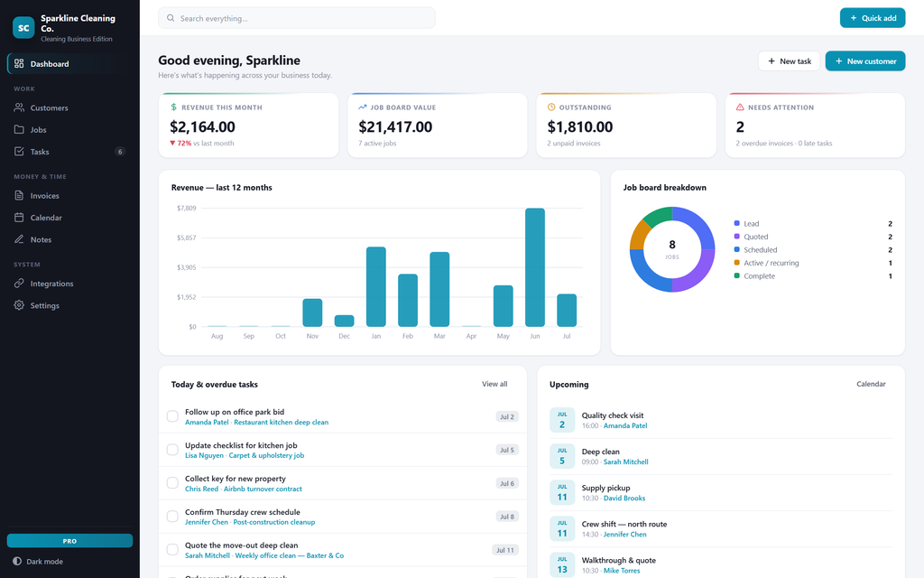Check off Collect key for new property
The image size is (924, 578).
(x=172, y=483)
